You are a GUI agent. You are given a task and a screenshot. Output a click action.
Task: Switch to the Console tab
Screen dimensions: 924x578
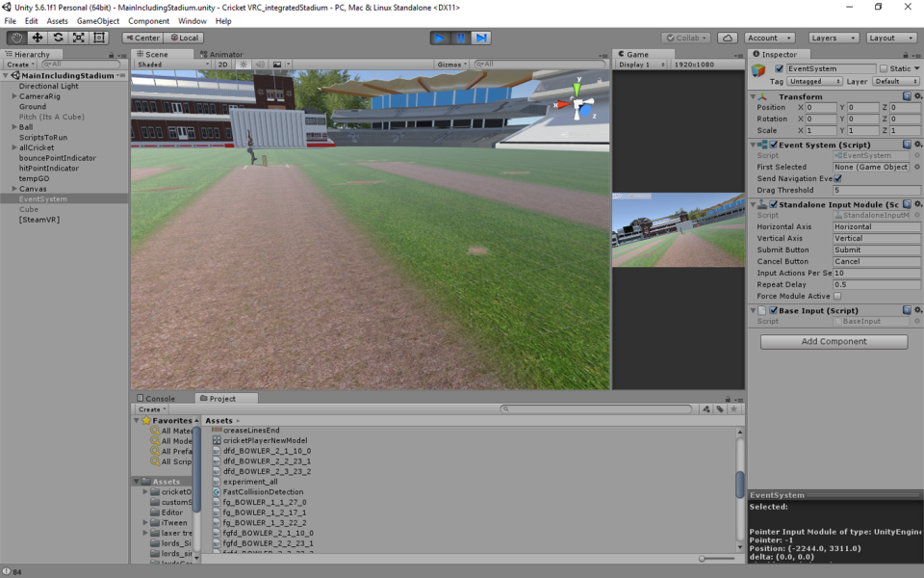[x=156, y=399]
